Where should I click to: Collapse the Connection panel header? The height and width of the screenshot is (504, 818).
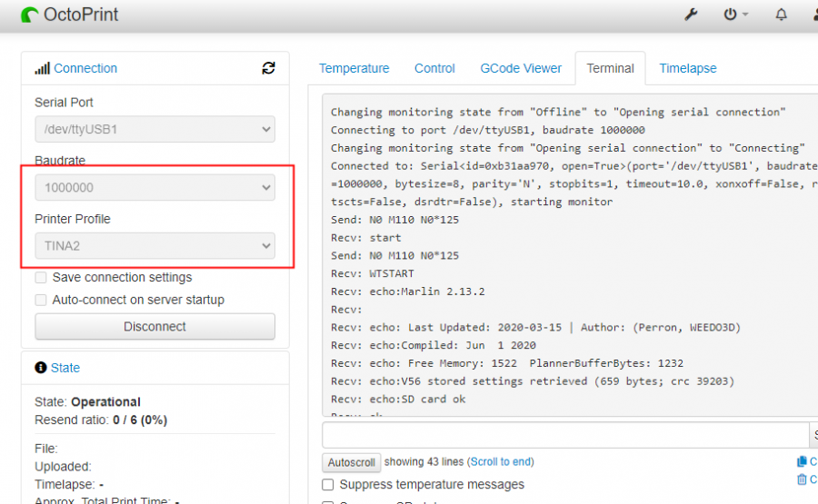[85, 68]
